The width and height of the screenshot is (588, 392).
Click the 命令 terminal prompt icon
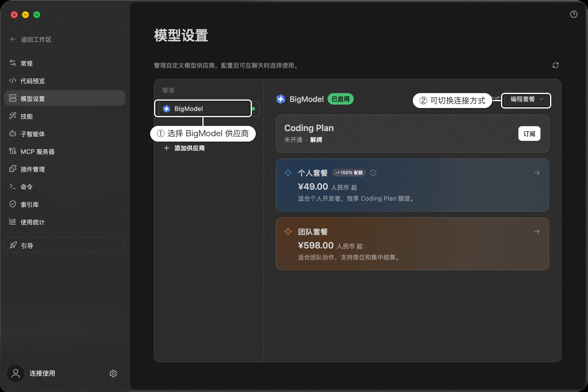tap(13, 186)
